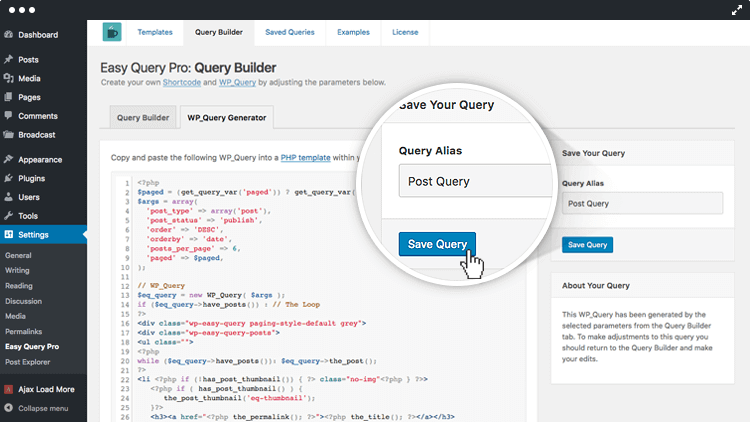Screen dimensions: 750x422
Task: Open Discussion settings submenu item
Action: click(x=23, y=301)
